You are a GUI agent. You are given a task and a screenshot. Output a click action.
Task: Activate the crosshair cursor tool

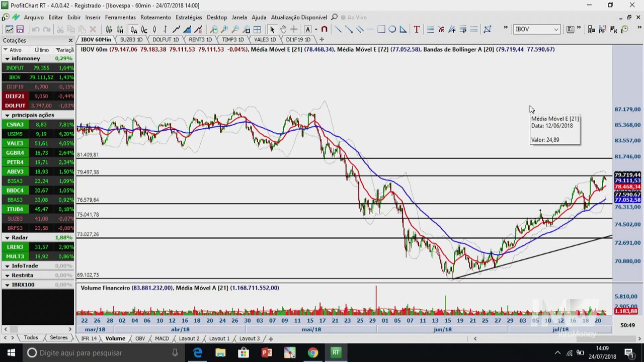tap(294, 29)
